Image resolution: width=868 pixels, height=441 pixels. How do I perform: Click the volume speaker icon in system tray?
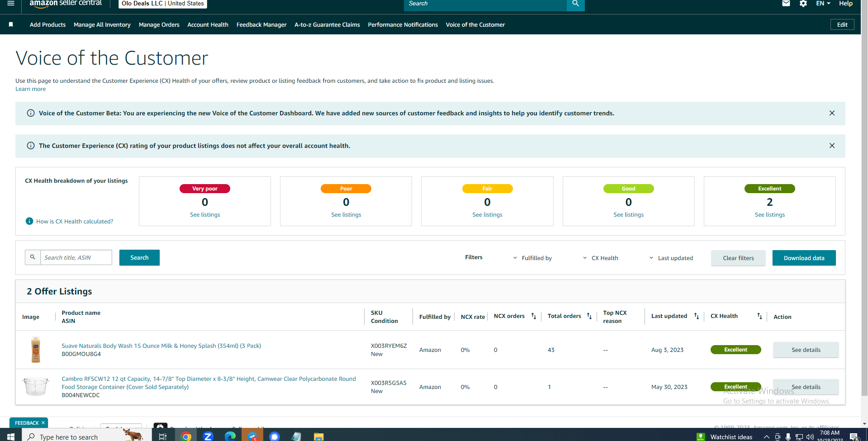[810, 437]
